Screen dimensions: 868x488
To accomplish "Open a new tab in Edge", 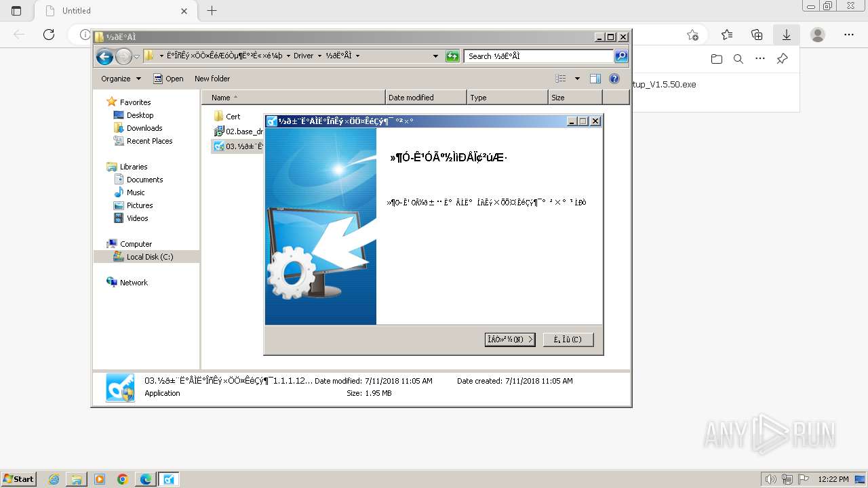I will coord(212,11).
